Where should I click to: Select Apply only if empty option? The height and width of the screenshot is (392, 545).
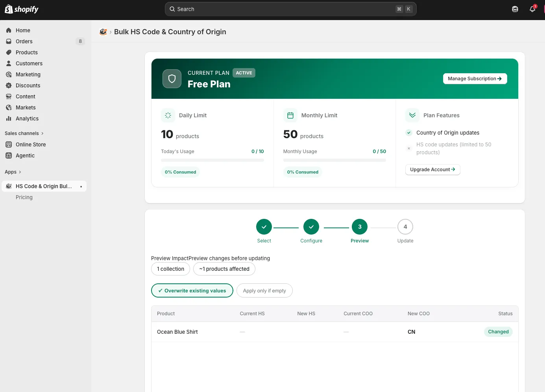(264, 290)
